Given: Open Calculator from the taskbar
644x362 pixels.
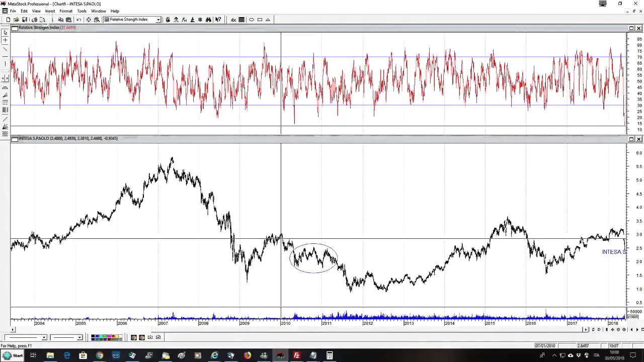Looking at the screenshot, I should coord(329,356).
